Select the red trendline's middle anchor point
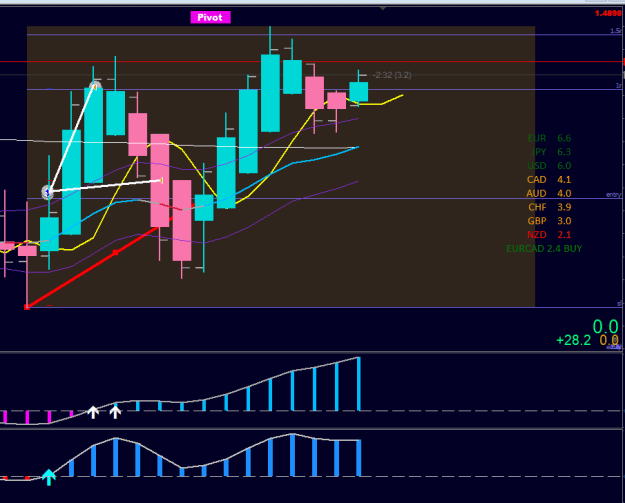The width and height of the screenshot is (625, 503). pyautogui.click(x=116, y=252)
